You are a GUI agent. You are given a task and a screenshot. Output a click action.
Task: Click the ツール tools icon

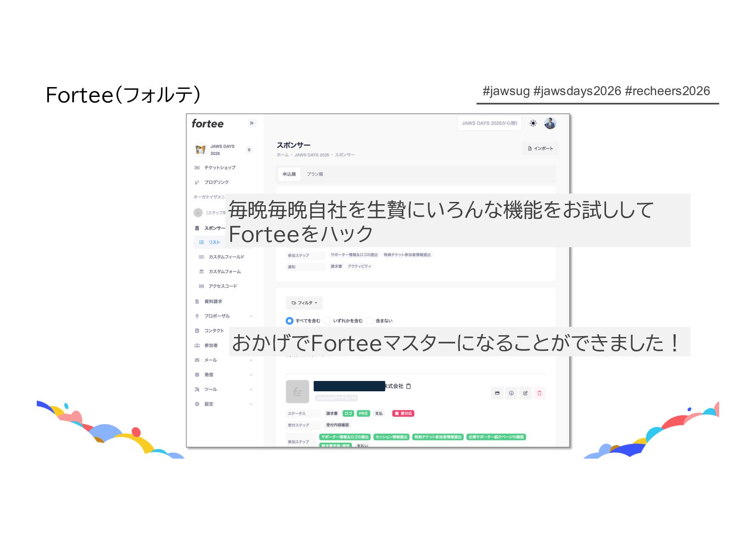[x=197, y=389]
